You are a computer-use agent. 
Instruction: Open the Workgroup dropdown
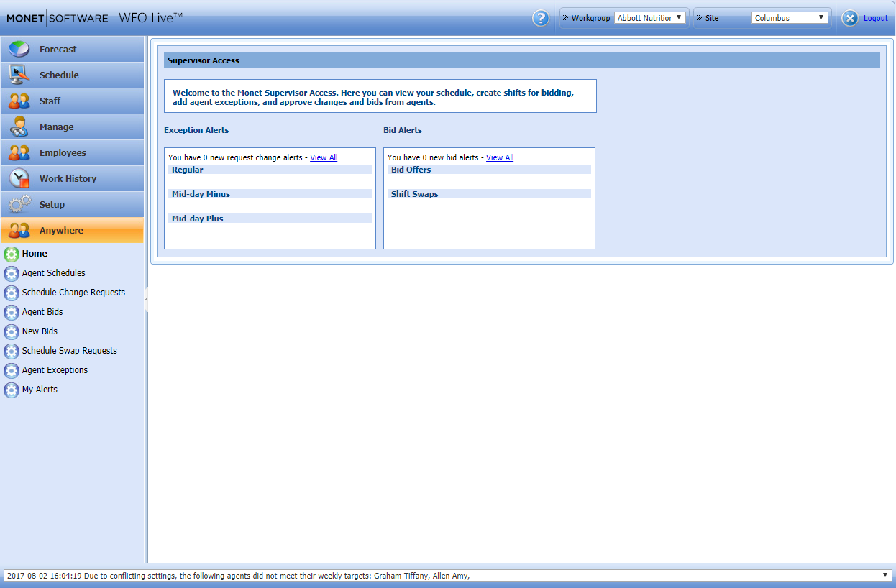pyautogui.click(x=649, y=18)
